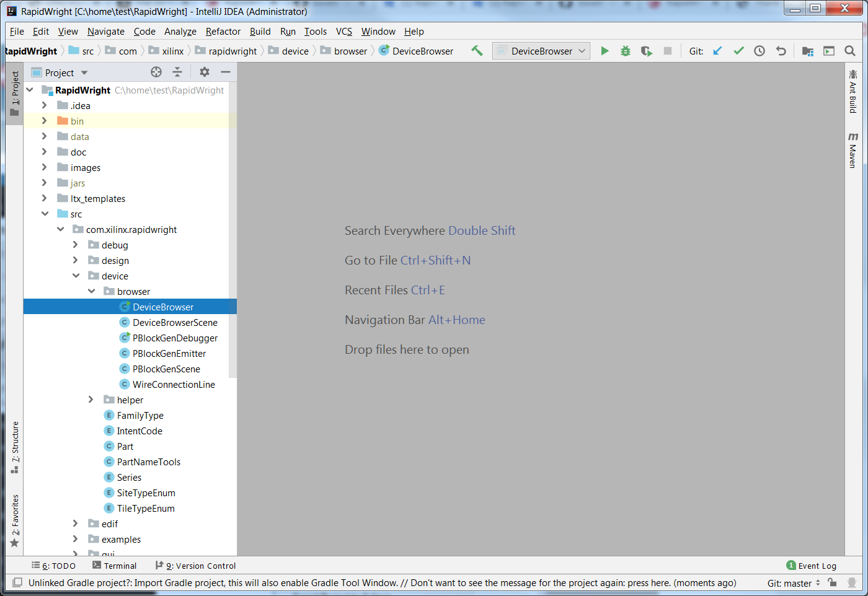
Task: Select the FamilyType enum
Action: 140,415
